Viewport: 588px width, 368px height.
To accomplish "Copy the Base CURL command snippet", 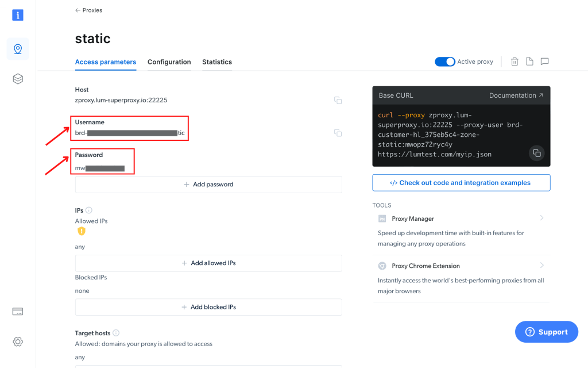I will click(536, 154).
